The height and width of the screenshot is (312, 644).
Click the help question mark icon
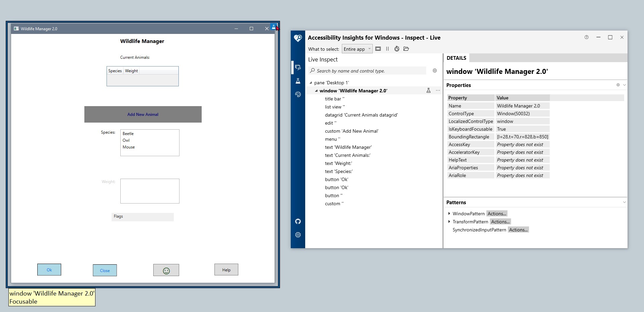coord(587,37)
